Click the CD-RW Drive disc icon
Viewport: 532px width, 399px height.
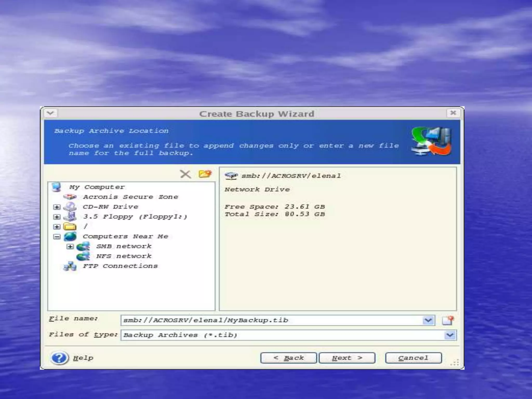[x=70, y=207]
